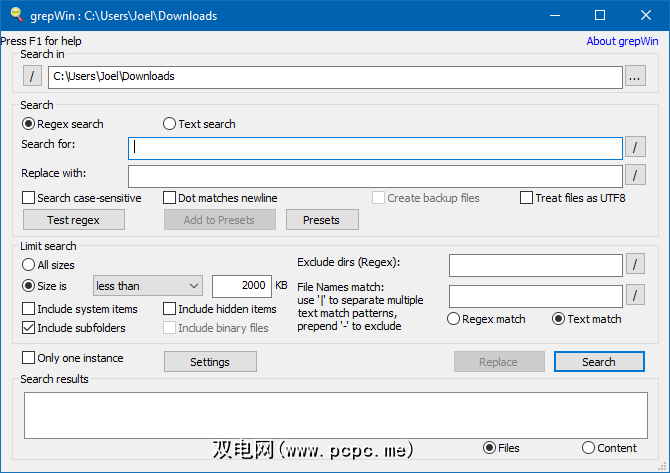
Task: Click the File Names match input field
Action: [x=535, y=296]
